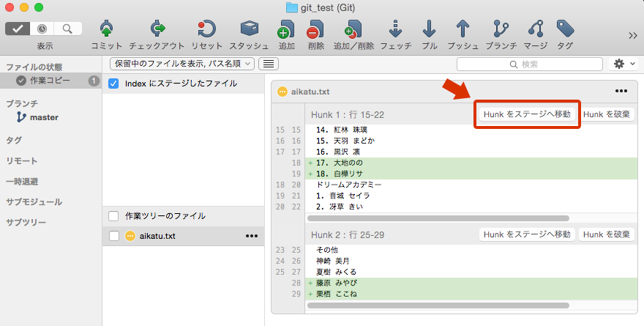Select aikatu.txt in the working tree list
The width and height of the screenshot is (644, 326).
tap(183, 236)
